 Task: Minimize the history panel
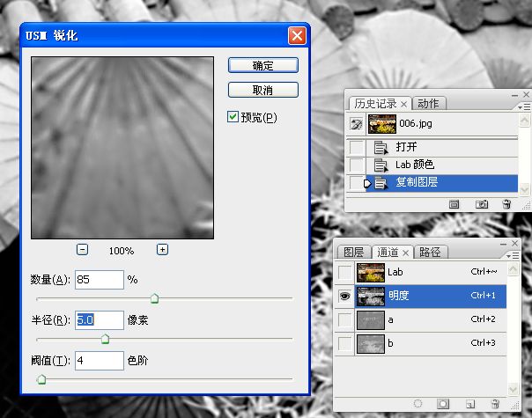pos(514,96)
